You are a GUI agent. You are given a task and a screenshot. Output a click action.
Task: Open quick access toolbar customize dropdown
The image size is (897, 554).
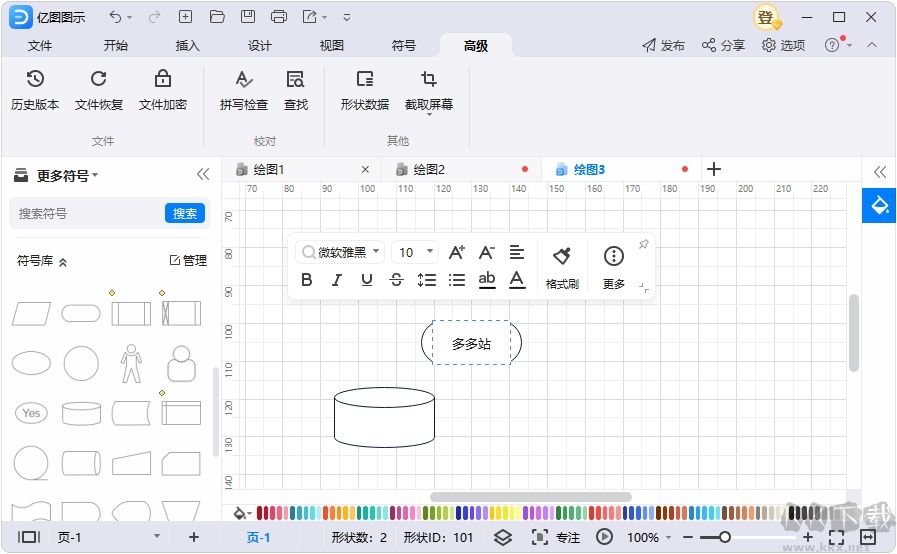click(347, 17)
